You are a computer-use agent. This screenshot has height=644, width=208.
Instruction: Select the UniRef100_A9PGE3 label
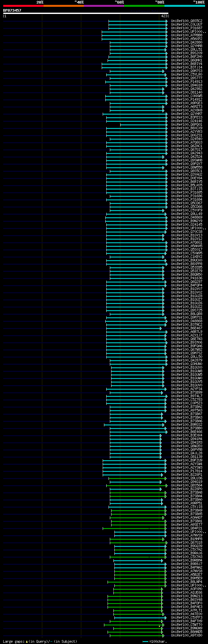click(187, 103)
